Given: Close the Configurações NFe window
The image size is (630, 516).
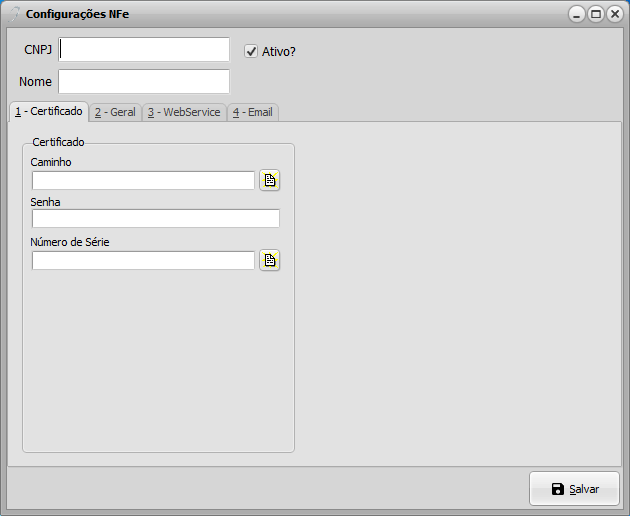Looking at the screenshot, I should [x=615, y=14].
